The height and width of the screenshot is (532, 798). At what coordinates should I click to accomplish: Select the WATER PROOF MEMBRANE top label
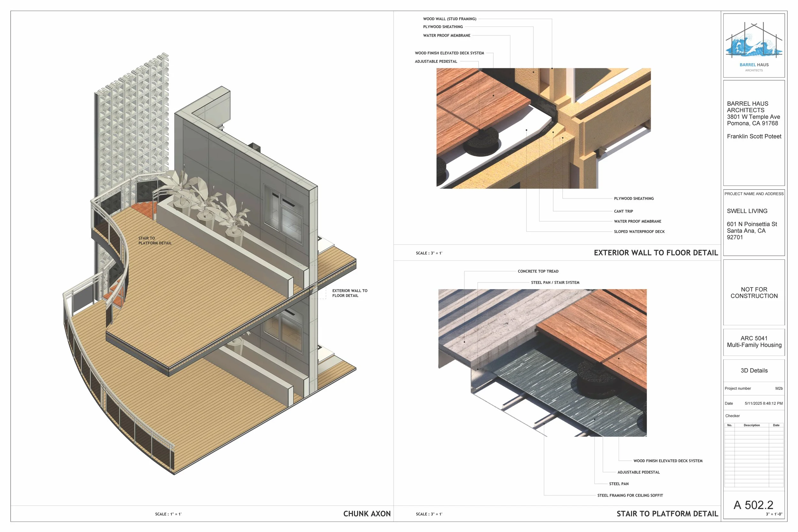click(447, 36)
